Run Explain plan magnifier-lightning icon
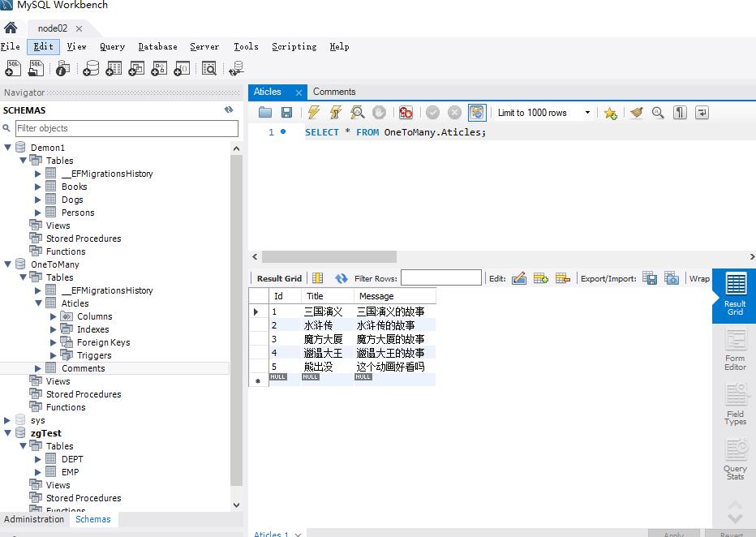756x537 pixels. pyautogui.click(x=357, y=113)
